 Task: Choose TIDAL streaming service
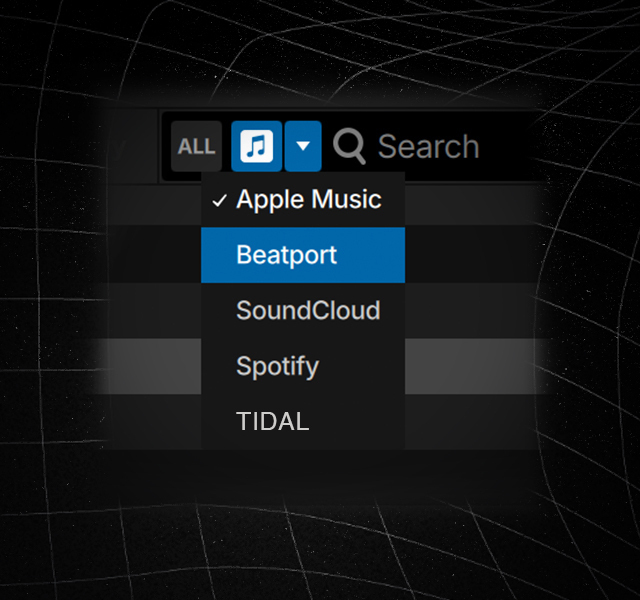(303, 421)
